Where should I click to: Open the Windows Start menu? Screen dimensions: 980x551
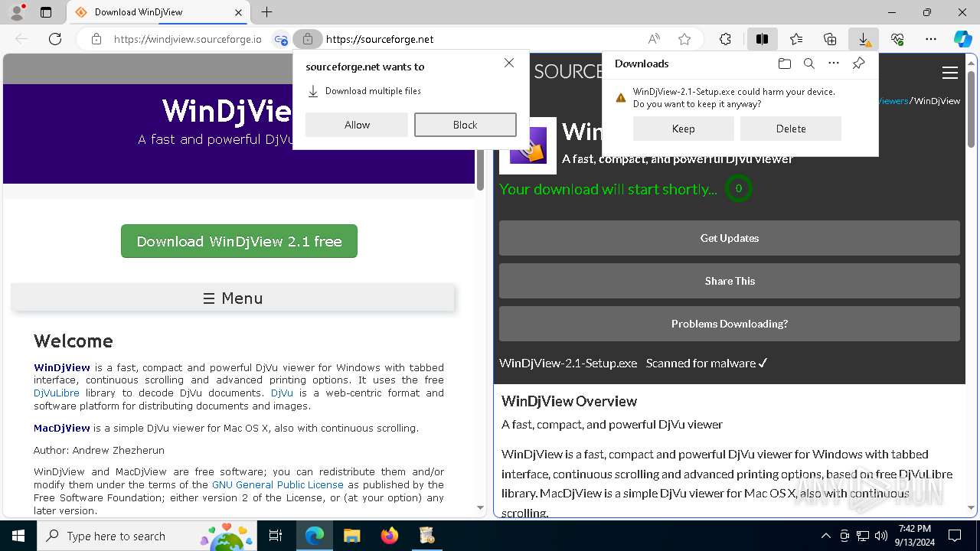point(18,536)
